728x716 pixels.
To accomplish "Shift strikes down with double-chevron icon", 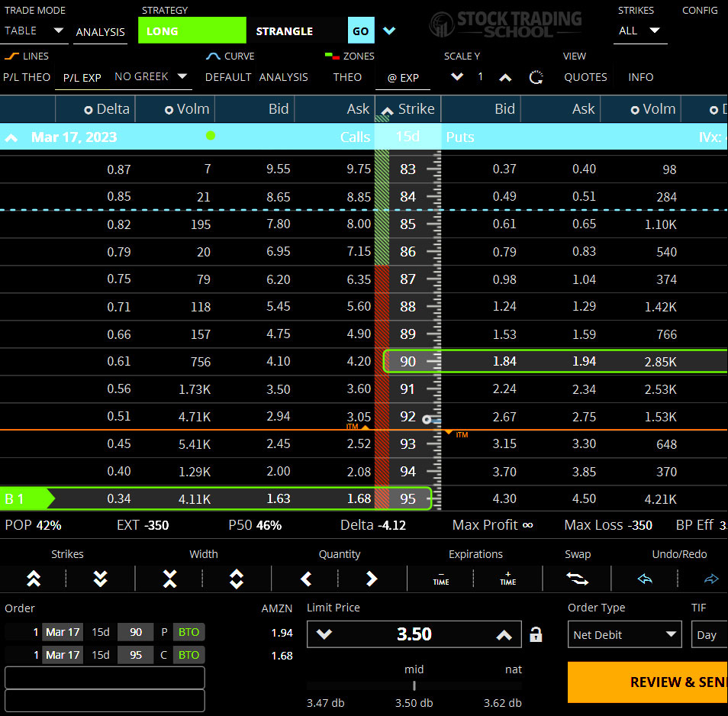I will click(100, 579).
